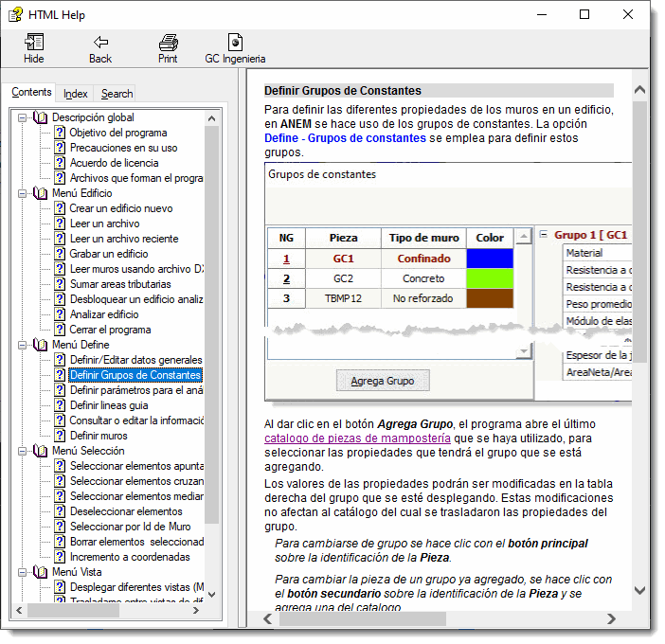Click the book icon beside Menú Vista
Viewport: 665px width, 644px height.
point(40,572)
